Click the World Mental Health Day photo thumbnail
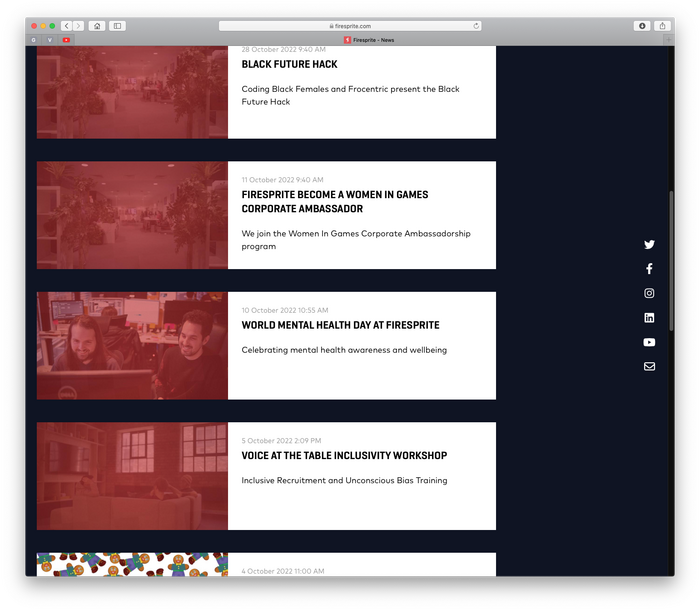 [x=132, y=346]
